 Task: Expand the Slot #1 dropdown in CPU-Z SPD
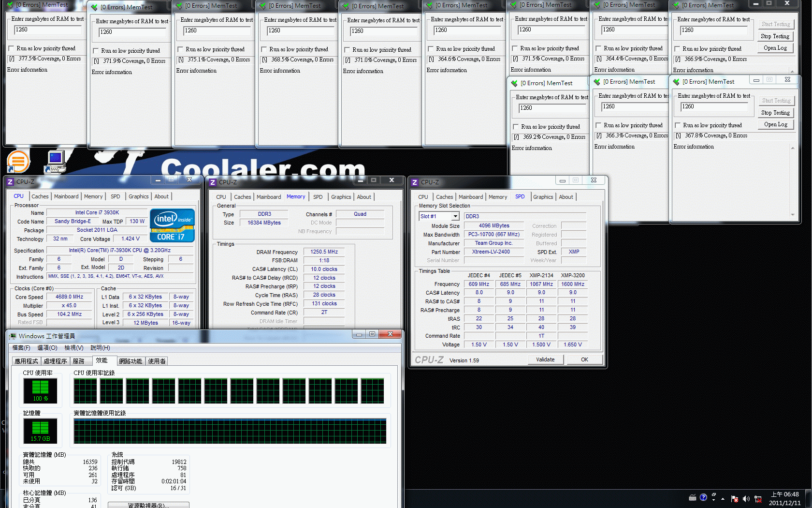point(455,216)
